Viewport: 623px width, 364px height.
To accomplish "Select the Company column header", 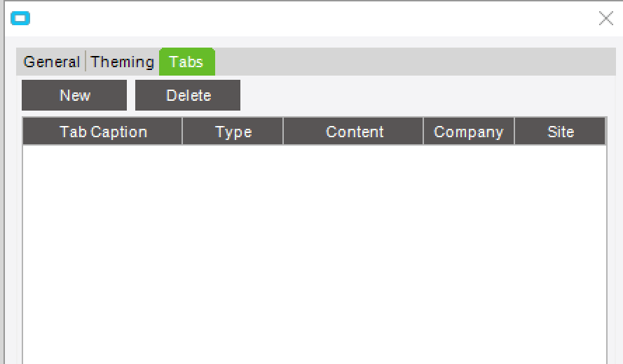I will pos(468,132).
